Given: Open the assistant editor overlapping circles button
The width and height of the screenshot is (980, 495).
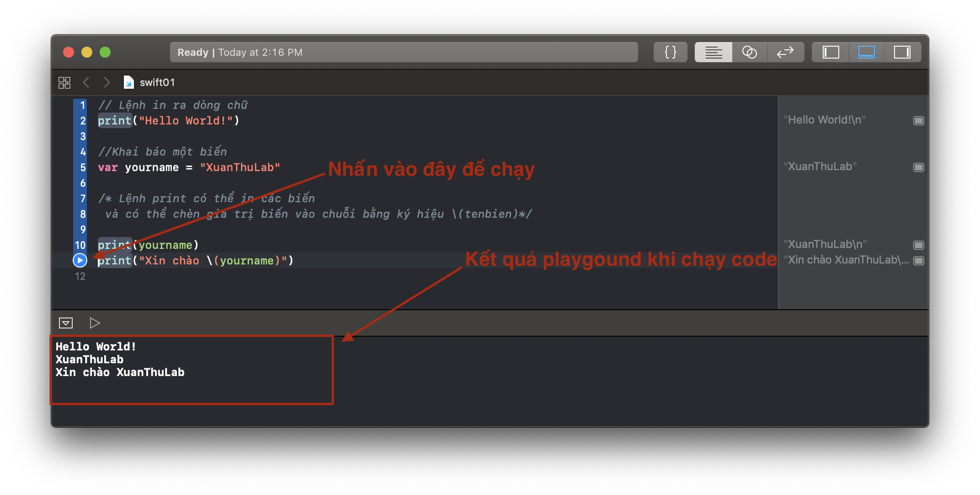Looking at the screenshot, I should point(749,52).
